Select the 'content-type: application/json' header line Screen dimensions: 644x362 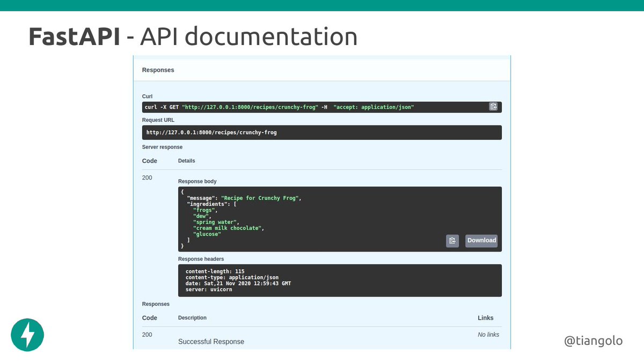[232, 277]
